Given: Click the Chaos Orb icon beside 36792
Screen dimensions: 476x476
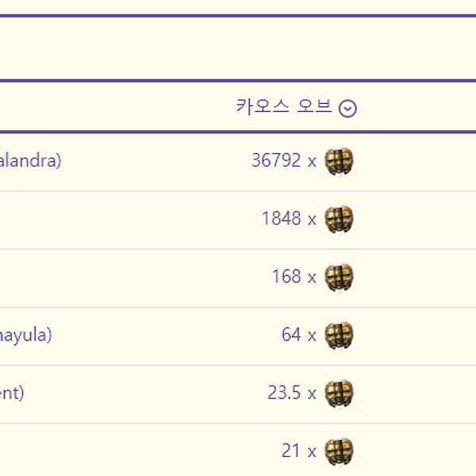Looking at the screenshot, I should 339,161.
